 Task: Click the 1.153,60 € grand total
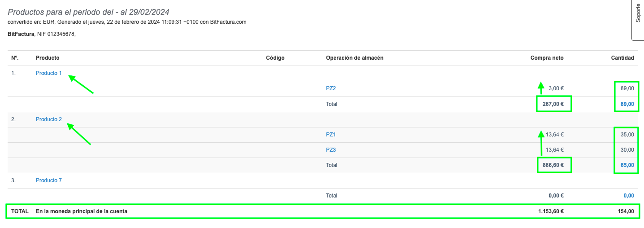click(x=551, y=211)
